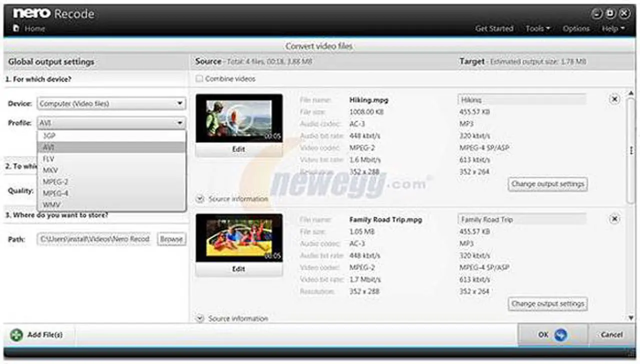This screenshot has height=364, width=640.
Task: Click the Path input field
Action: click(94, 239)
